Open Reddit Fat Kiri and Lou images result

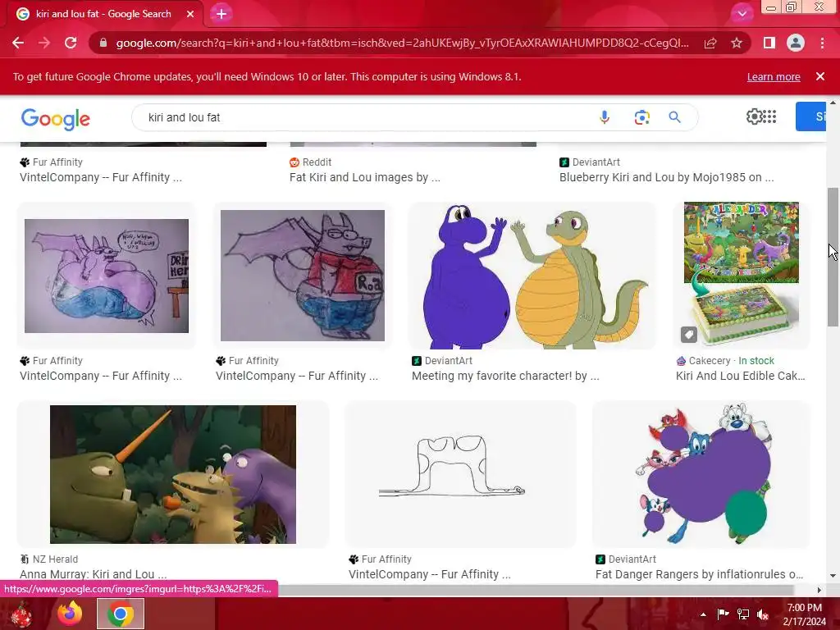point(365,177)
